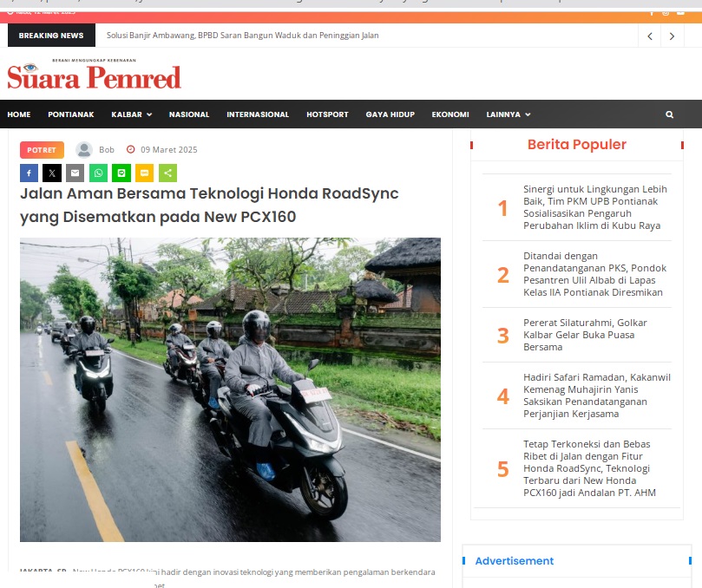
Task: Open the search magnifier in navbar
Action: 669,114
